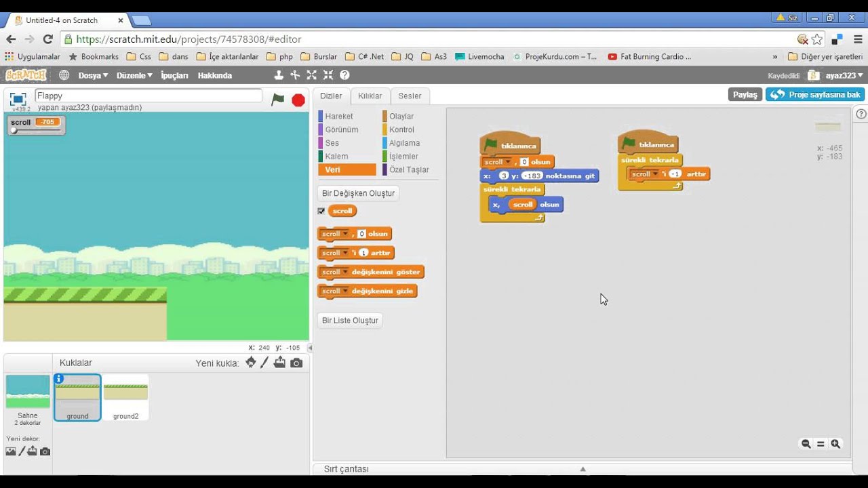Open the İpuçları menu
Image resolution: width=868 pixels, height=488 pixels.
[x=174, y=75]
